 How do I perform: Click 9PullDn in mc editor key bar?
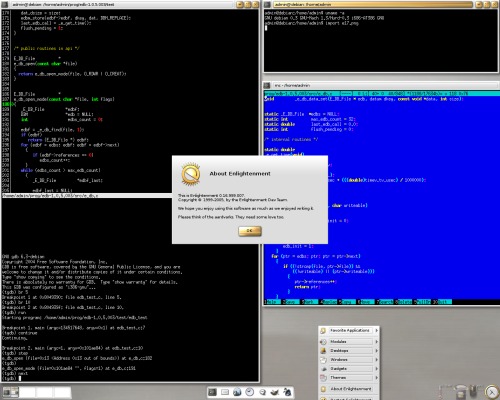pos(422,302)
